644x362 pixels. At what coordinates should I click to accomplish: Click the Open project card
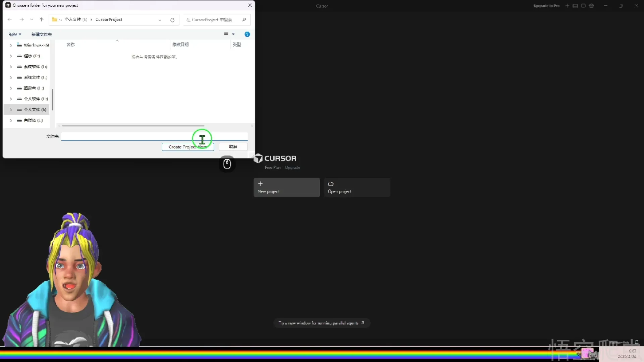point(357,187)
